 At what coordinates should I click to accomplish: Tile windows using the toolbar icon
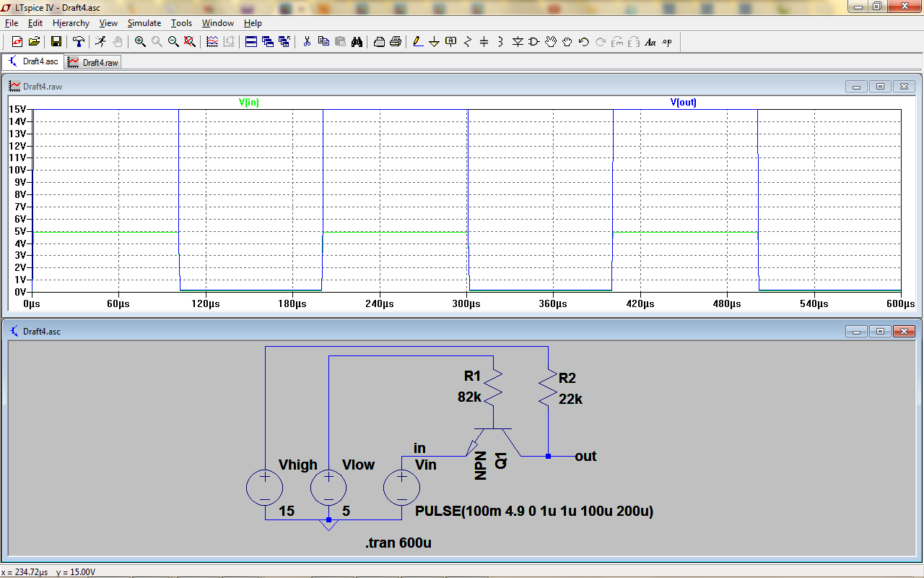250,42
